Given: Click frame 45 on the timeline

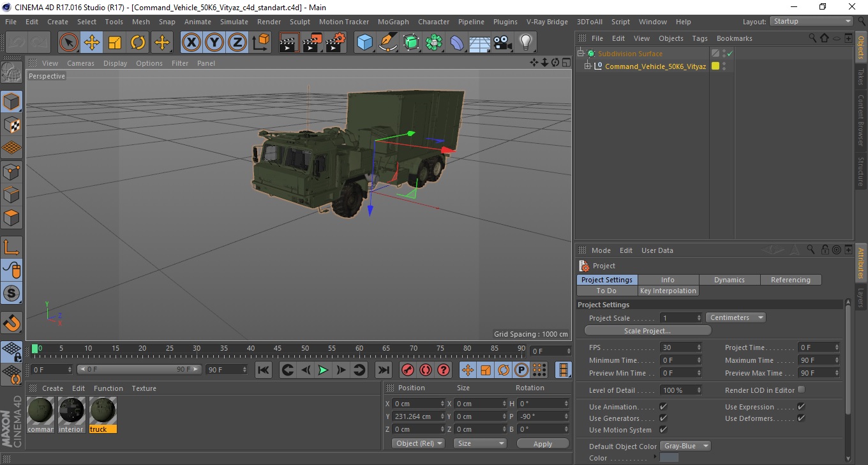Looking at the screenshot, I should [x=278, y=349].
